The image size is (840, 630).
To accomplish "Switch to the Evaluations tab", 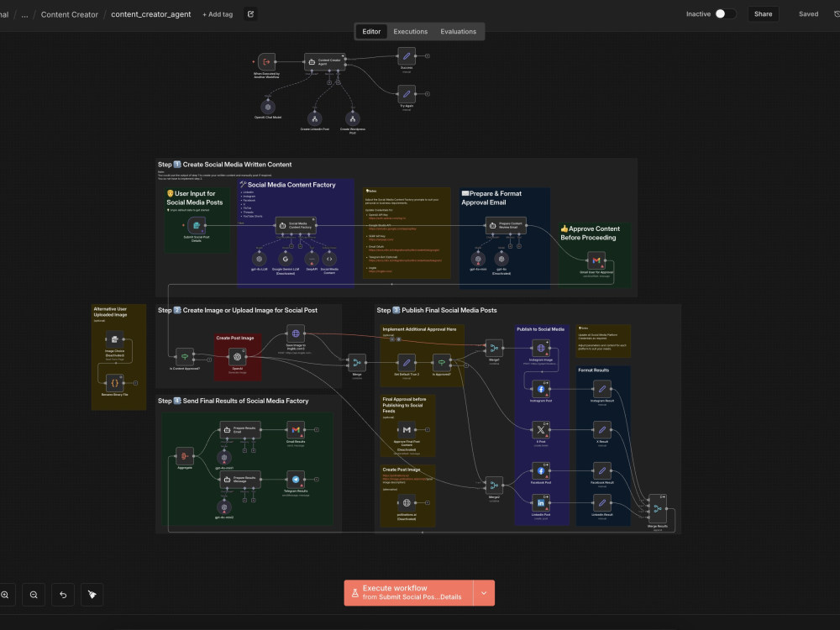I will click(458, 32).
